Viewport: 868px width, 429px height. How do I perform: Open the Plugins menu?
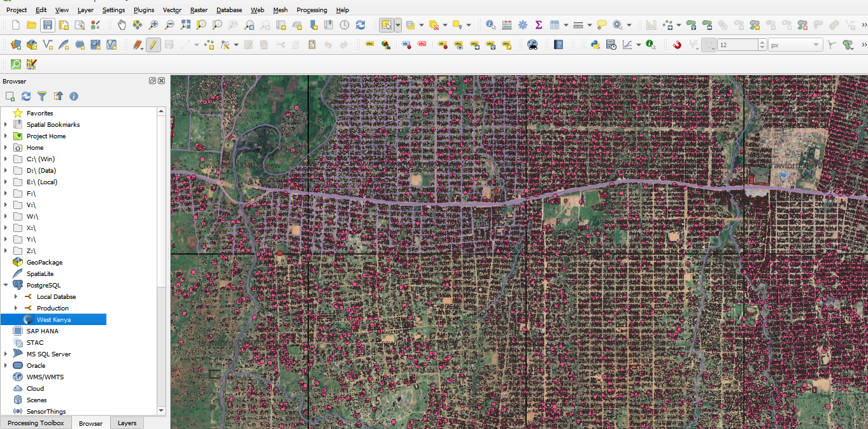(144, 10)
